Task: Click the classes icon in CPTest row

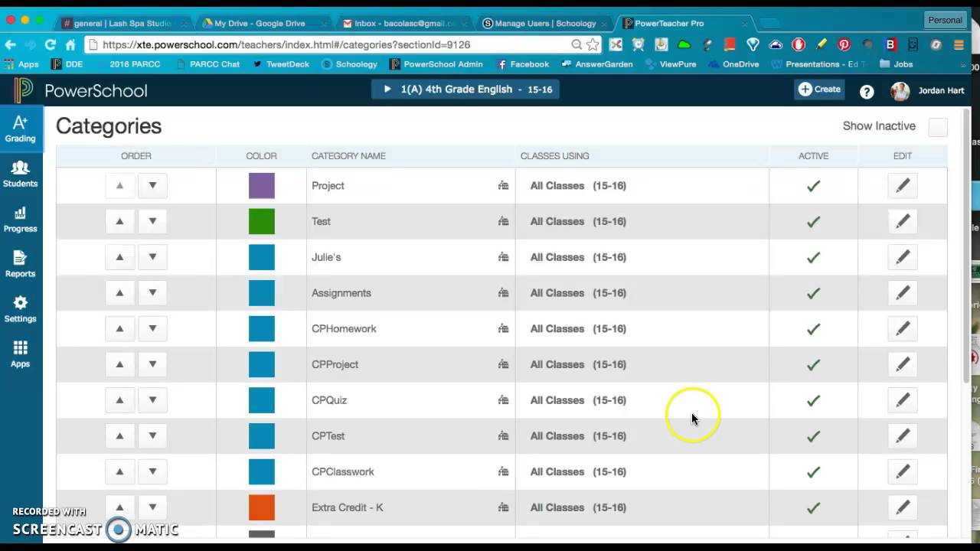Action: (503, 435)
